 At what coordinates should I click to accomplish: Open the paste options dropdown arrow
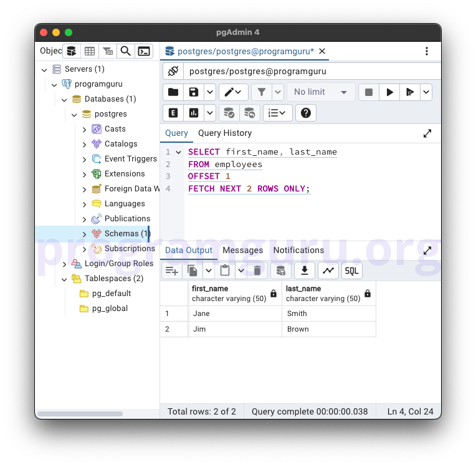pyautogui.click(x=241, y=271)
